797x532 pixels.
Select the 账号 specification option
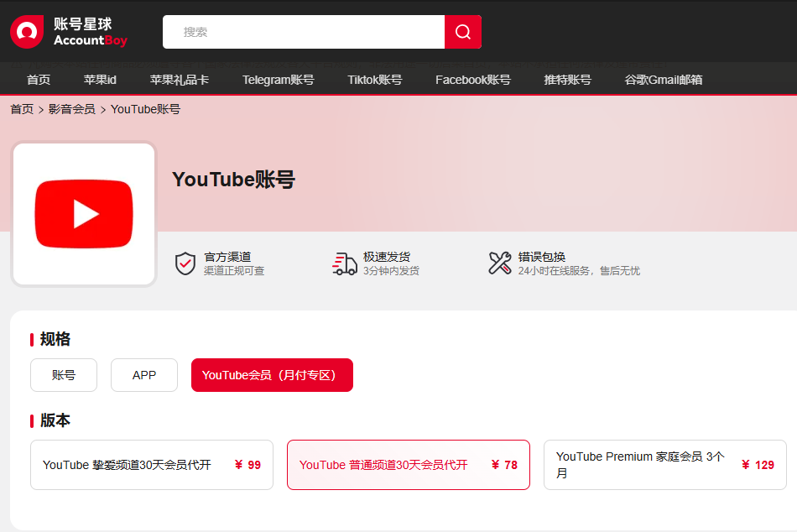click(x=64, y=375)
